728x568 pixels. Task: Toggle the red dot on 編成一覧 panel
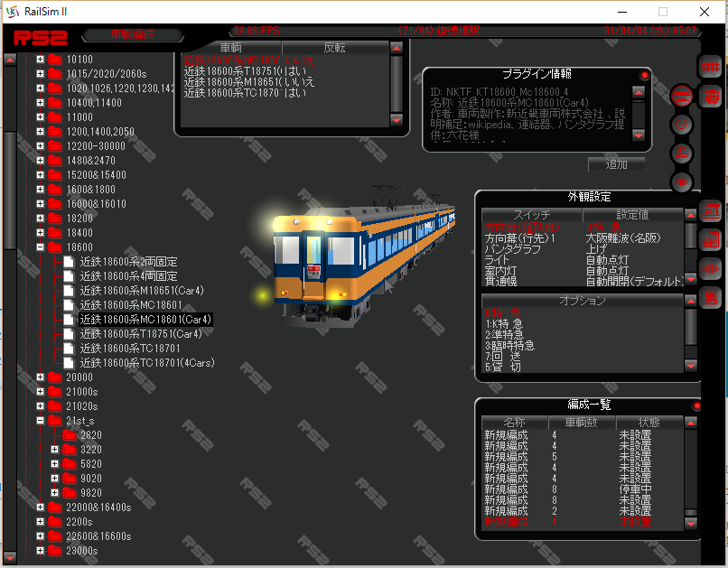tap(696, 406)
